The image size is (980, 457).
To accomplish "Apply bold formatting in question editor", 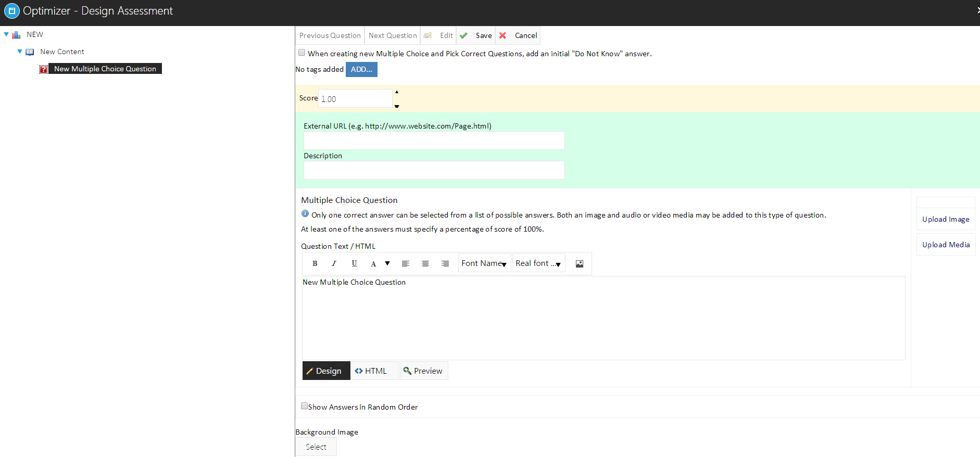I will click(315, 263).
